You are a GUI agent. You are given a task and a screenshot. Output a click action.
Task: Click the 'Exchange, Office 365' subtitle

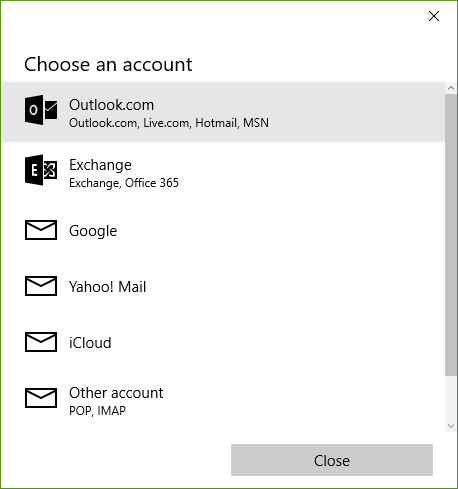[124, 183]
